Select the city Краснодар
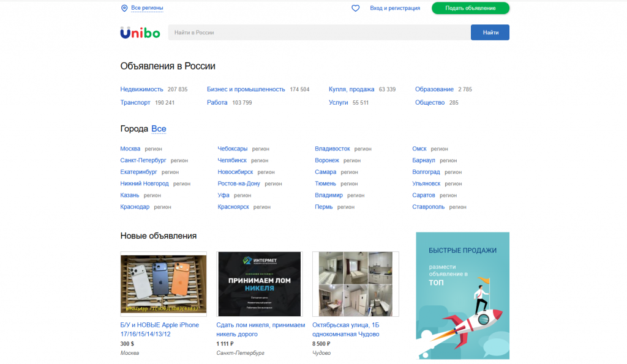 point(135,207)
